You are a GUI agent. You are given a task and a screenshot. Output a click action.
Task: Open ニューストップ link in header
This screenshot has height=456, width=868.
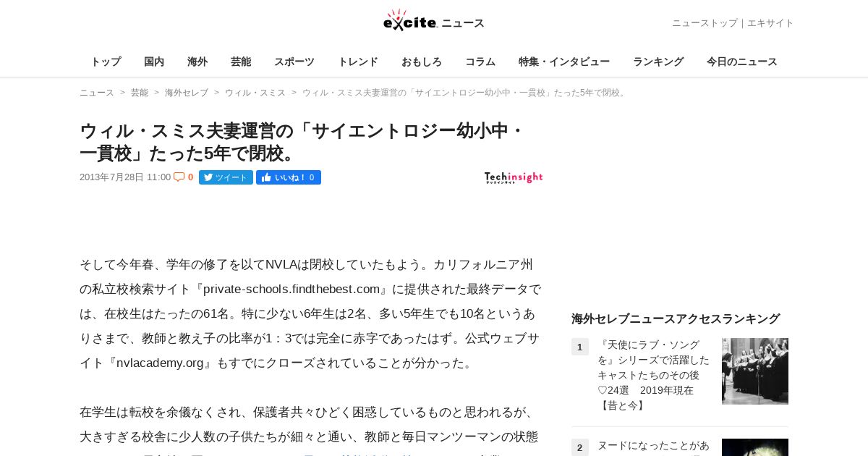click(x=705, y=23)
